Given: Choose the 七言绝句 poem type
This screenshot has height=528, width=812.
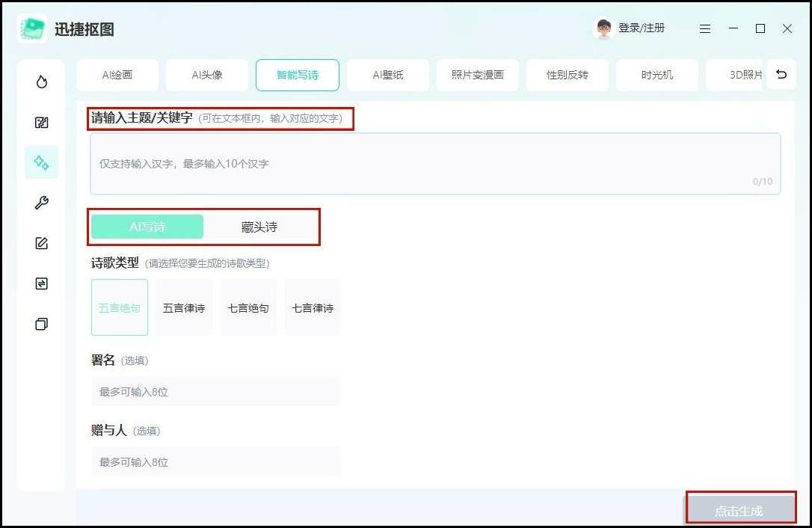Looking at the screenshot, I should click(248, 307).
